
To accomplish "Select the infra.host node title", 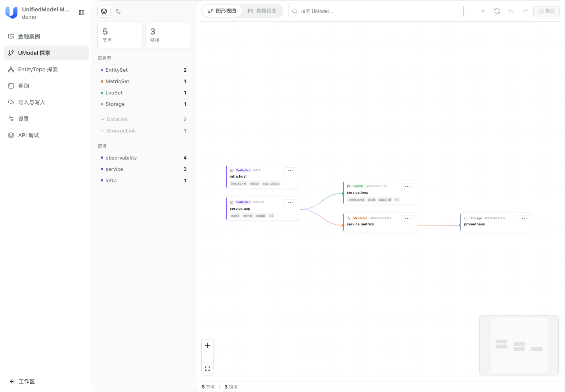I will (238, 176).
